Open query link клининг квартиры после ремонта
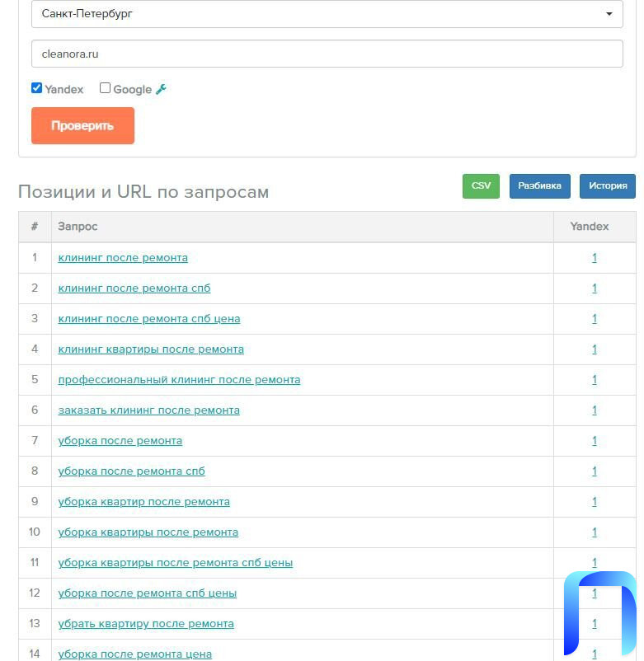Image resolution: width=644 pixels, height=661 pixels. coord(151,349)
